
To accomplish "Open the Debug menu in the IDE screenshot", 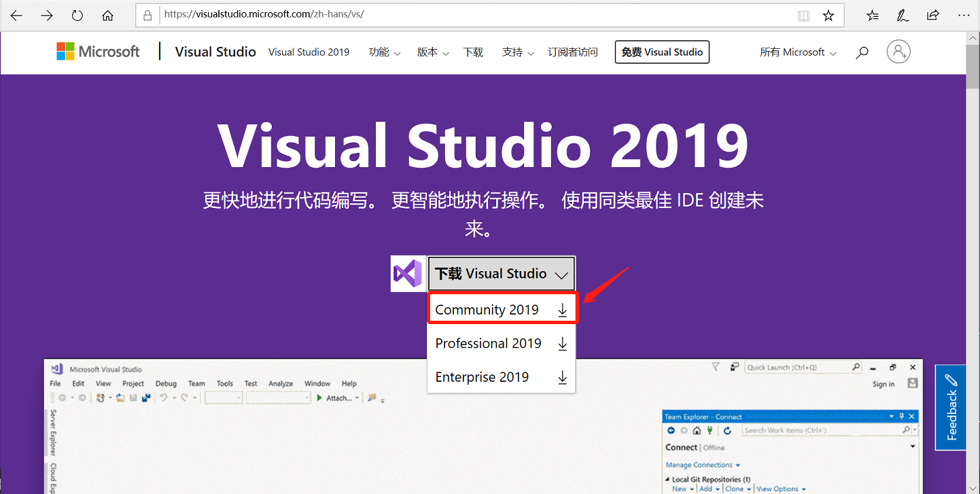I will coord(167,383).
